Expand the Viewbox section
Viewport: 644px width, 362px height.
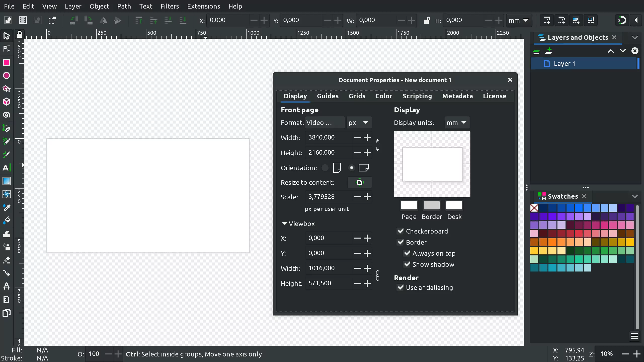[284, 224]
